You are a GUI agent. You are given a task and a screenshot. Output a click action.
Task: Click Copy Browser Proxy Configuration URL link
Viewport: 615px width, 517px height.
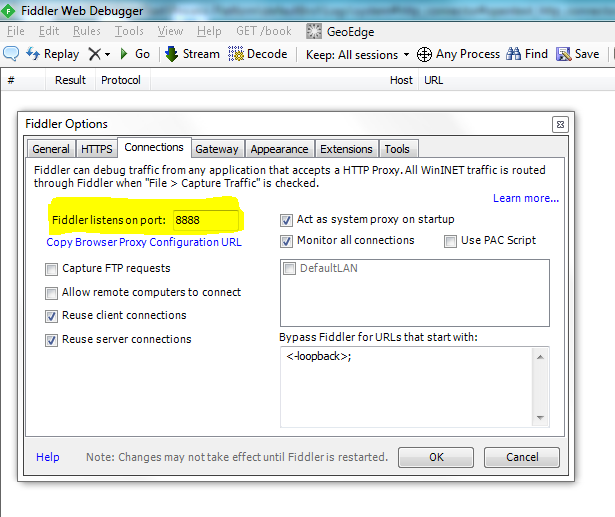[144, 242]
